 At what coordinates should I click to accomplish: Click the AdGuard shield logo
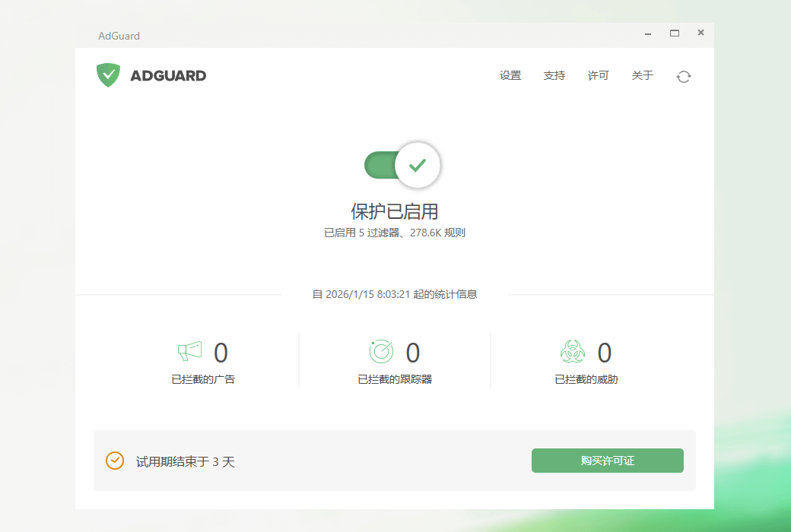click(x=108, y=75)
